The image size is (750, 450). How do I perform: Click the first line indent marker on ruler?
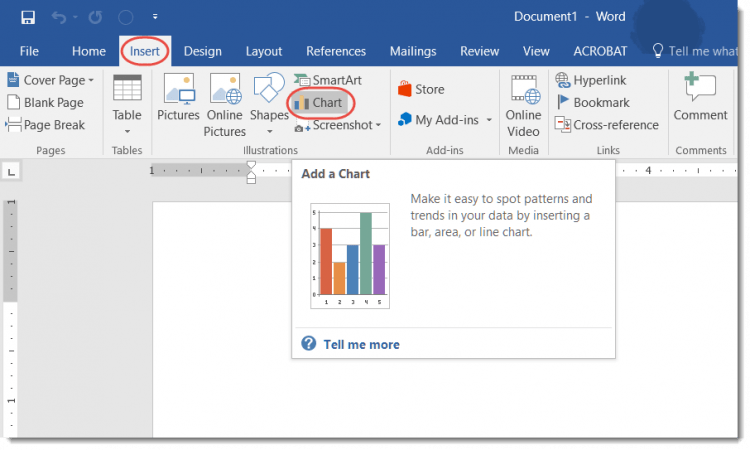[251, 166]
